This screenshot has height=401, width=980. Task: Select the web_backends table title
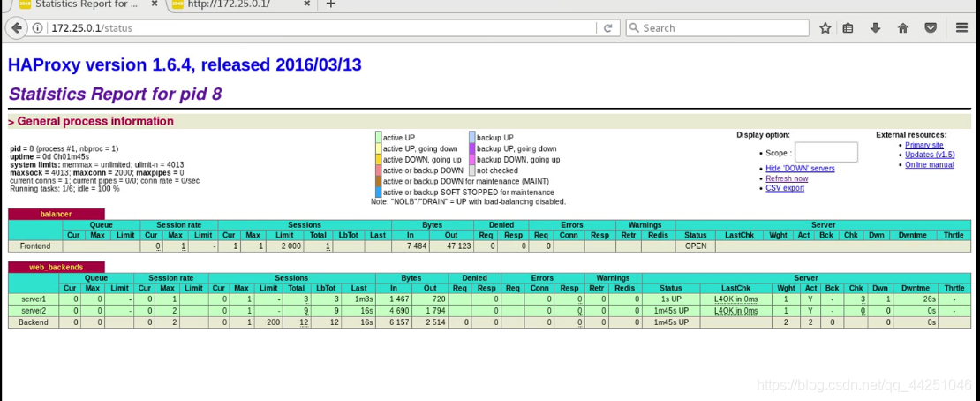(57, 267)
